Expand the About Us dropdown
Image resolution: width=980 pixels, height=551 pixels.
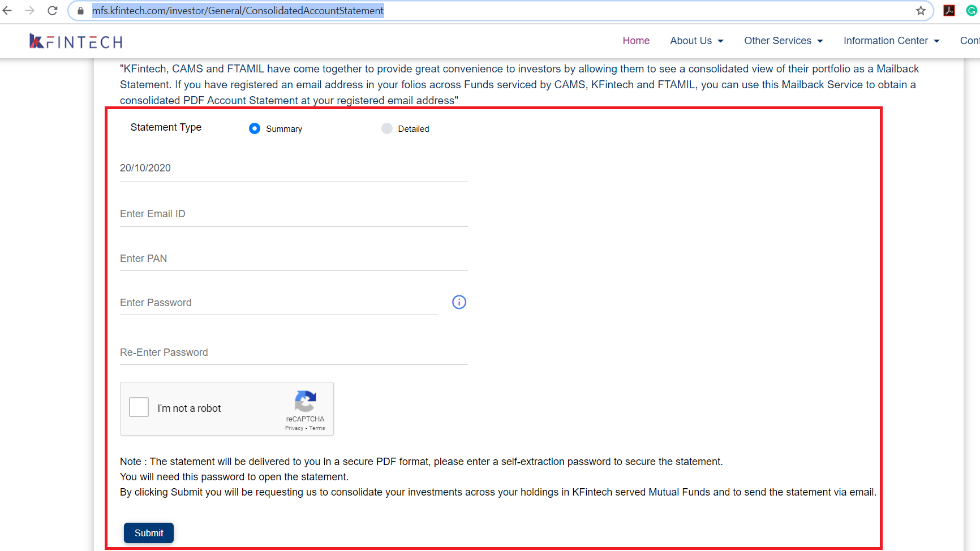697,41
